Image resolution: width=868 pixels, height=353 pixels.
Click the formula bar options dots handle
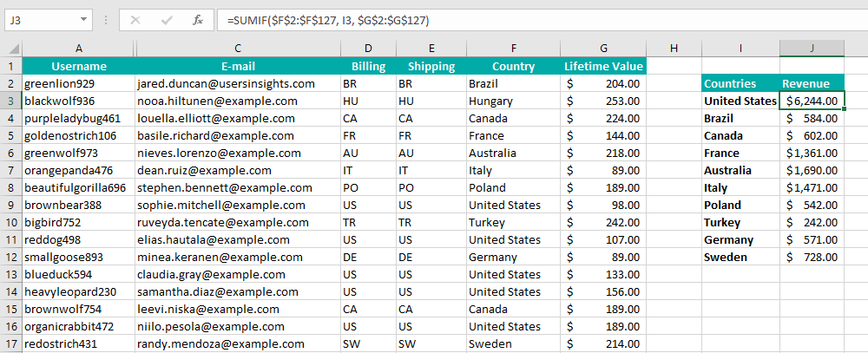pyautogui.click(x=106, y=21)
